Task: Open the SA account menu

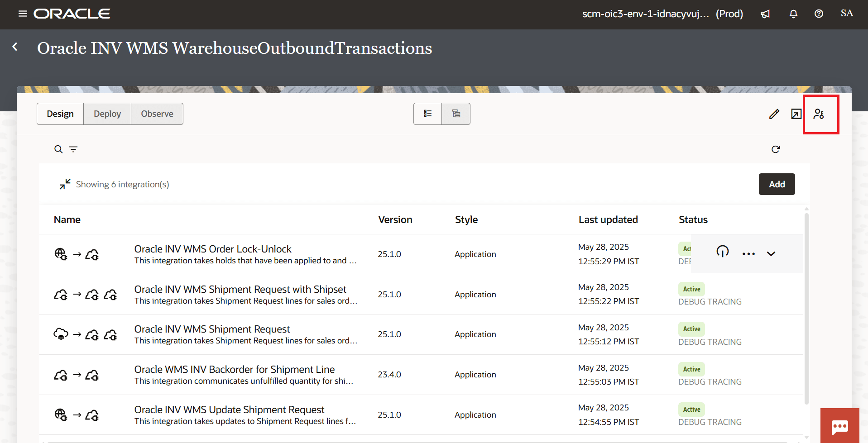Action: (846, 14)
